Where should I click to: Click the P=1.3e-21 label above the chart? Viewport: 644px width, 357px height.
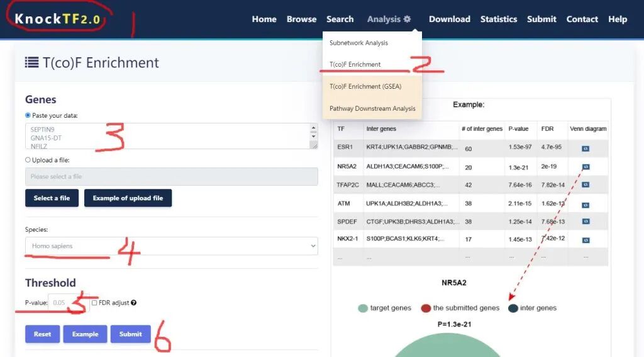pyautogui.click(x=454, y=324)
